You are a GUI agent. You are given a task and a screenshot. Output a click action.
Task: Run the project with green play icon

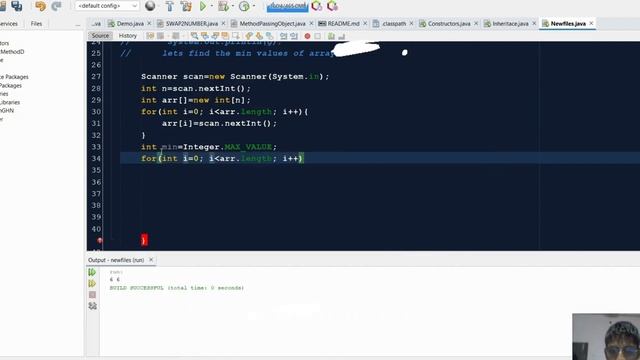[x=202, y=6]
